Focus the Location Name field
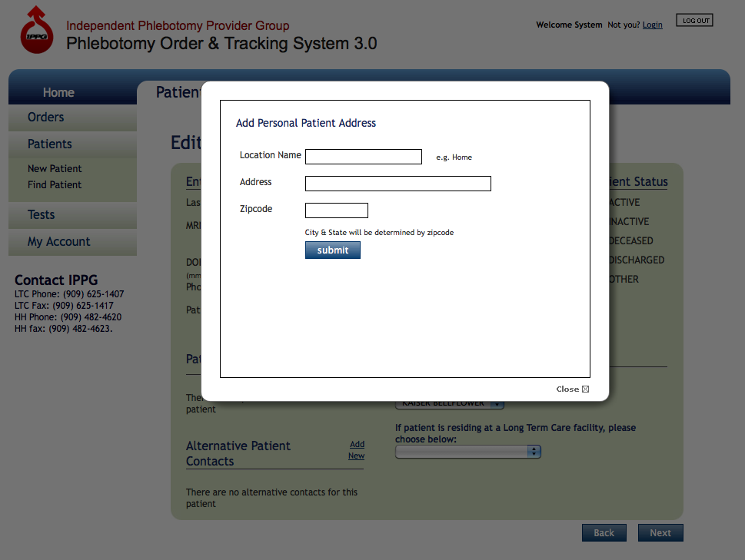This screenshot has width=745, height=560. 364,157
